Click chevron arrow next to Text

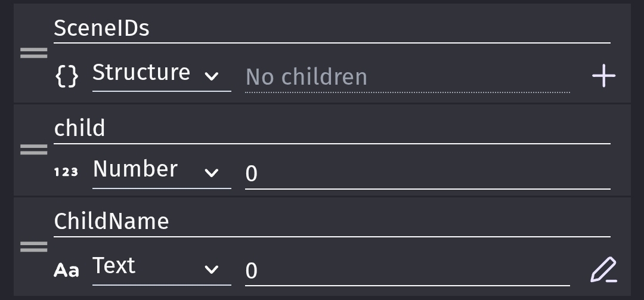click(211, 270)
